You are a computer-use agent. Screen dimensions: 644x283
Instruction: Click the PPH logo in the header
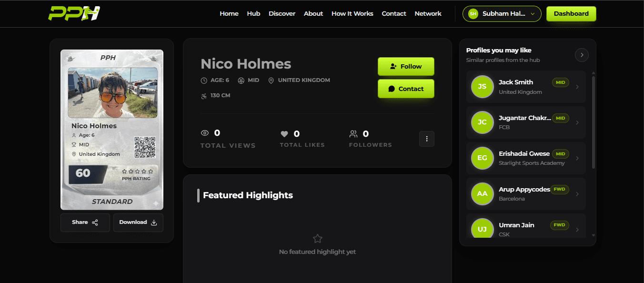[x=74, y=13]
